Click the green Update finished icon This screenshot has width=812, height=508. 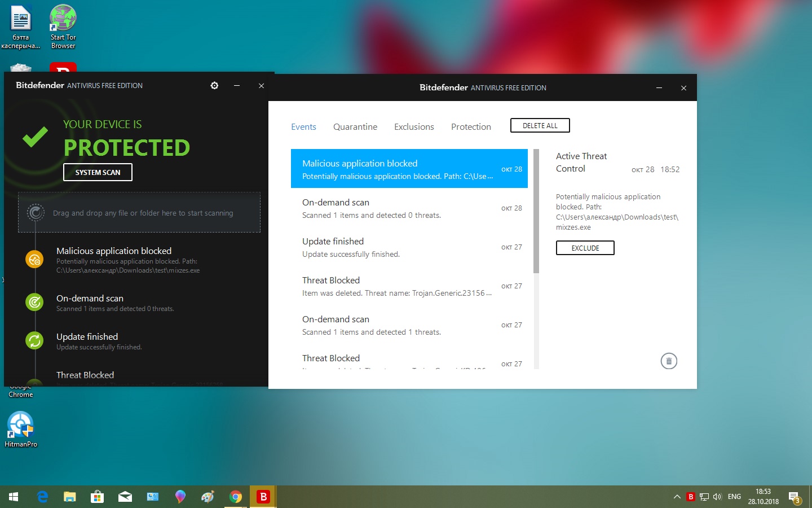[35, 340]
